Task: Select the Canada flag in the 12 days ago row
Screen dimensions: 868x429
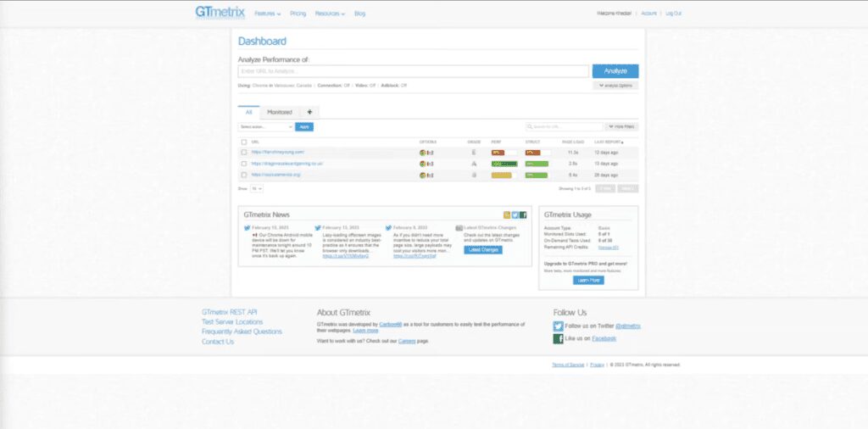Action: (430, 153)
